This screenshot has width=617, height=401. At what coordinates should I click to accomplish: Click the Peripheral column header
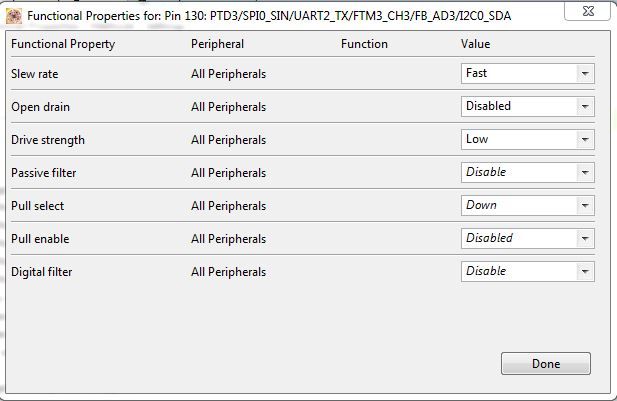coord(217,44)
